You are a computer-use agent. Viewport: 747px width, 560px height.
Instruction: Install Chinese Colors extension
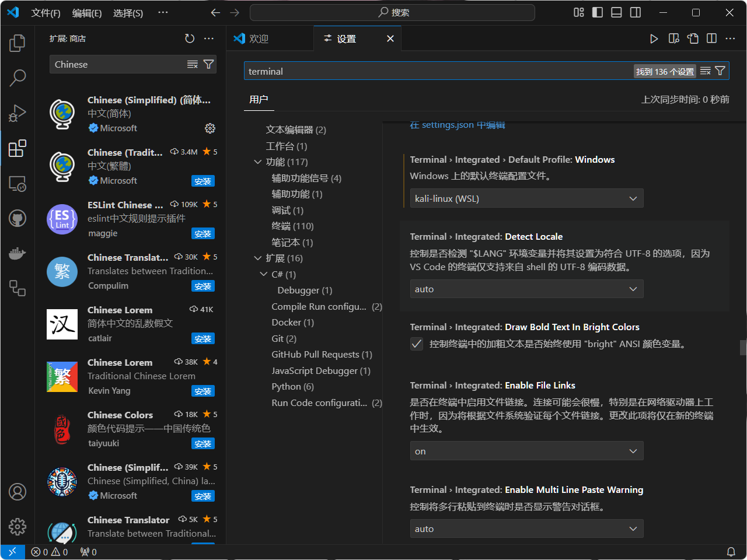coord(203,444)
